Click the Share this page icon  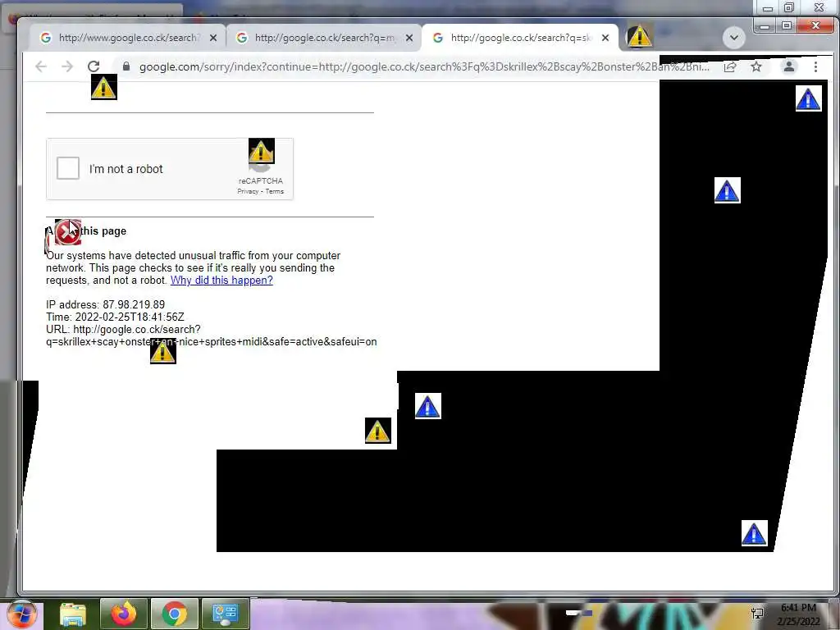[x=729, y=67]
